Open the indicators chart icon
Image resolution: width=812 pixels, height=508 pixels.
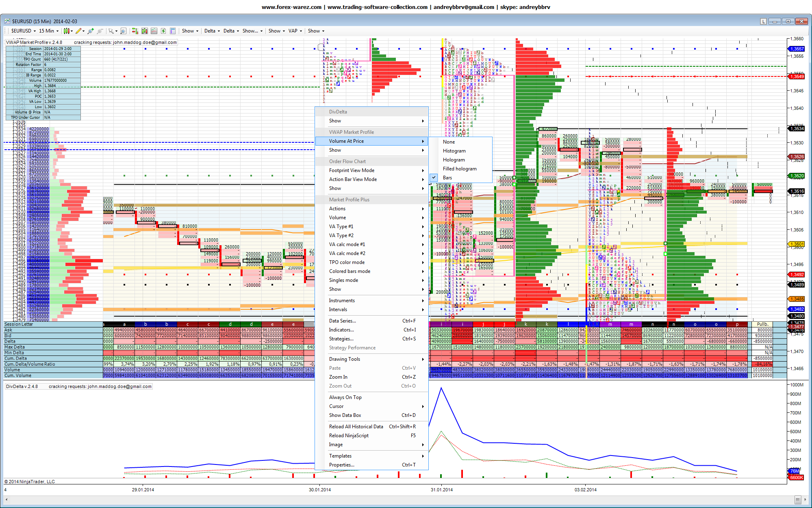pos(154,31)
